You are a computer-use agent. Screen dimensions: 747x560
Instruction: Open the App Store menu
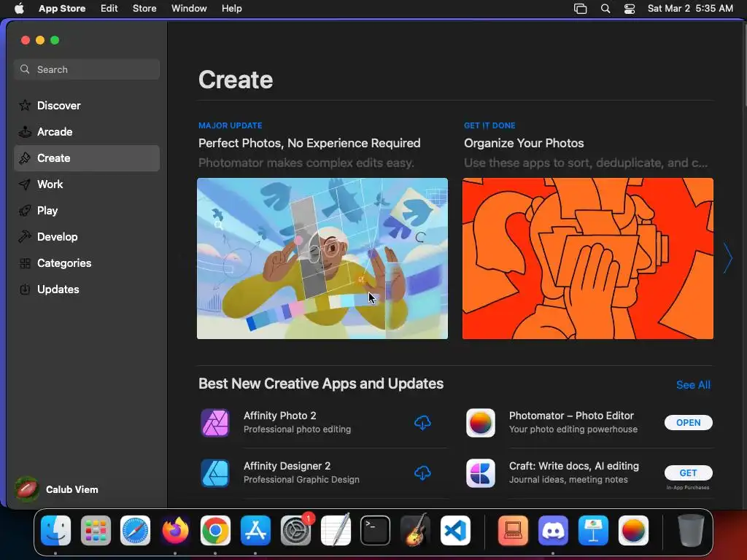[x=62, y=9]
